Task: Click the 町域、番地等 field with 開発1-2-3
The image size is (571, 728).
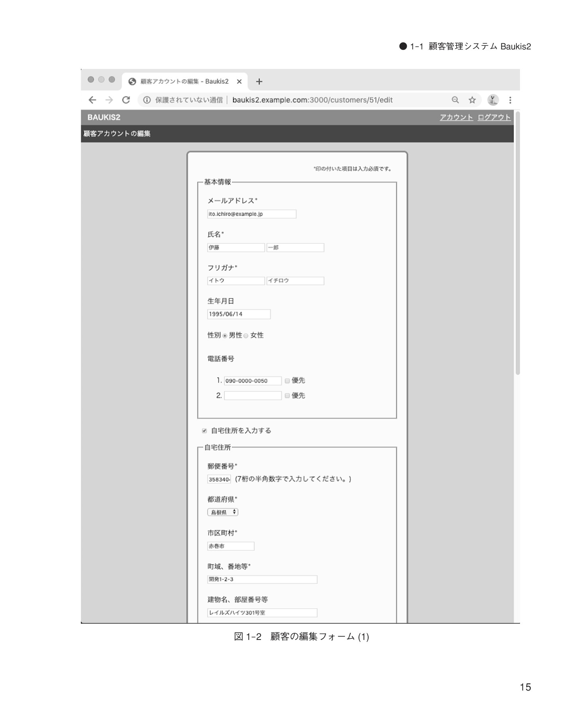Action: pyautogui.click(x=262, y=579)
